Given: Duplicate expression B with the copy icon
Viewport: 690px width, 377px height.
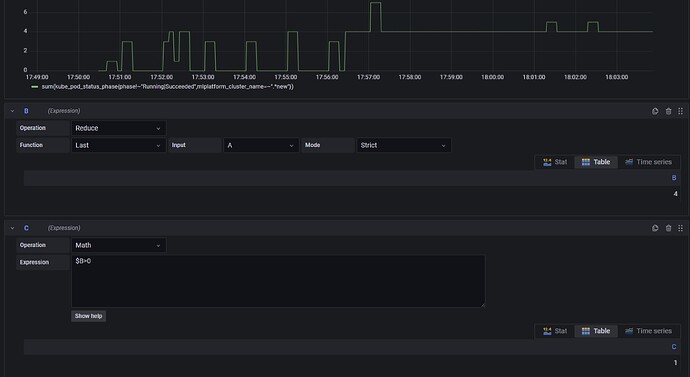Looking at the screenshot, I should point(655,111).
